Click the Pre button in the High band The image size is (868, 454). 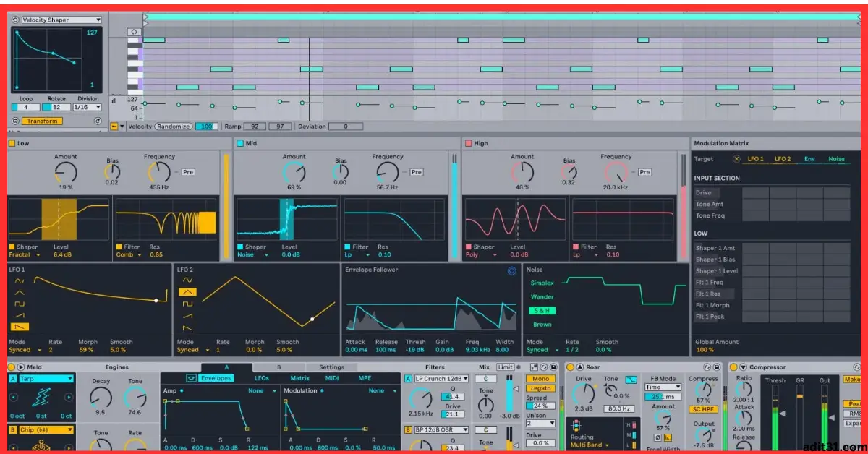tap(644, 172)
